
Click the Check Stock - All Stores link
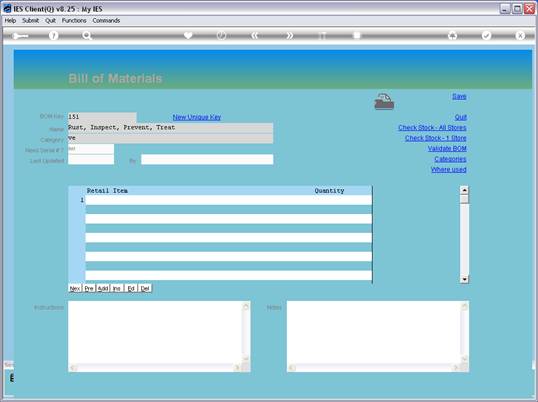(432, 128)
